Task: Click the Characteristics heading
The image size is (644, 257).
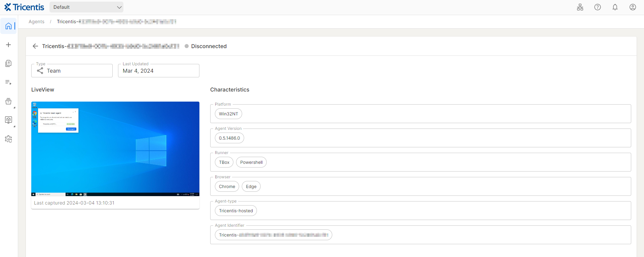Action: pyautogui.click(x=230, y=89)
